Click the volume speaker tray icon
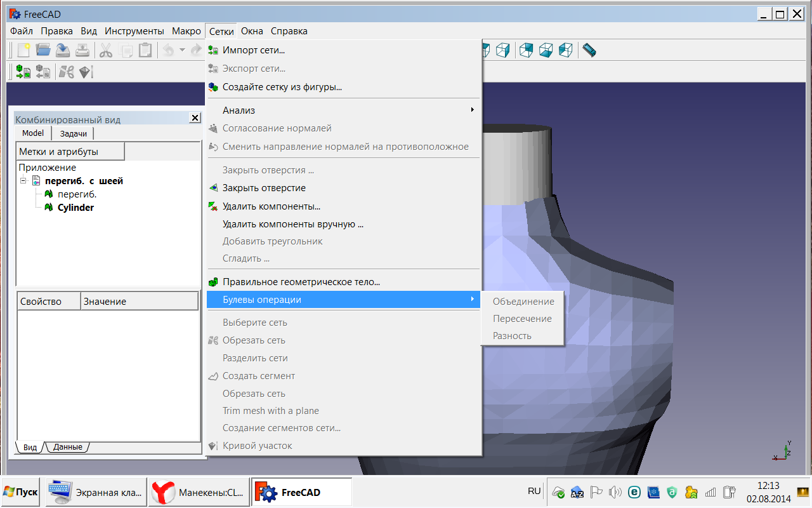This screenshot has width=812, height=508. coord(614,492)
